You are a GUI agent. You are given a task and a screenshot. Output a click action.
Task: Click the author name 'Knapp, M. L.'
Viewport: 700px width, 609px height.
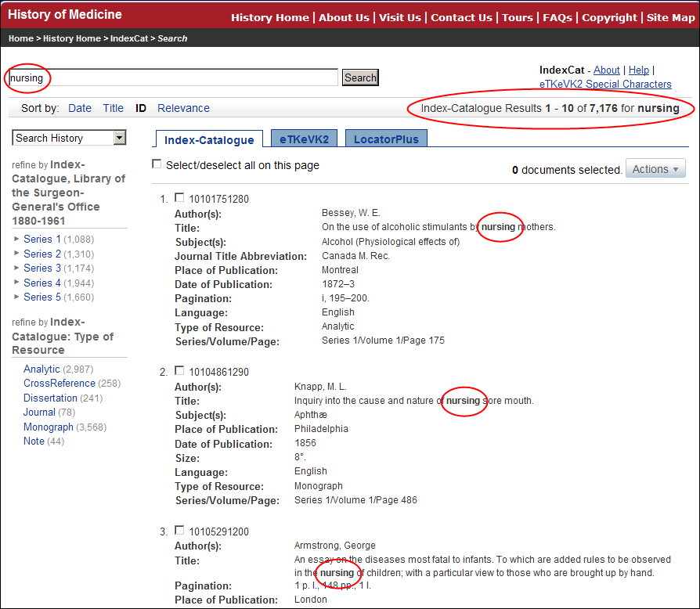pos(320,387)
